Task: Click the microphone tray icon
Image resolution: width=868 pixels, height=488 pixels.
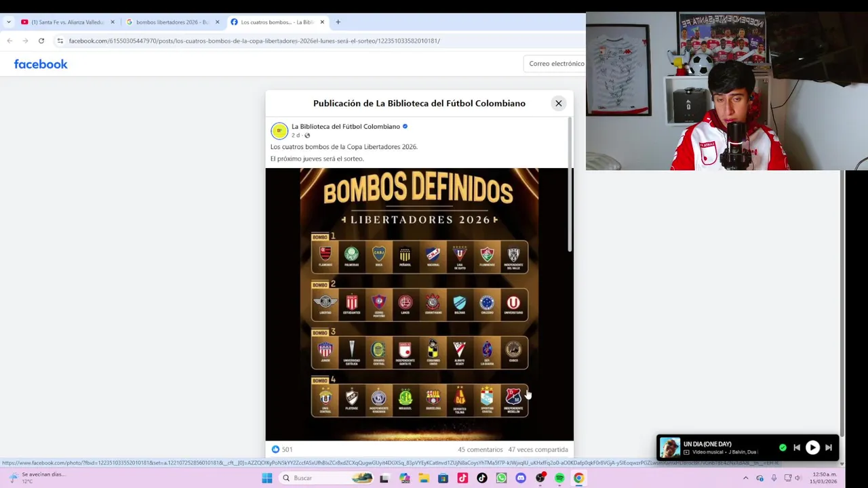Action: (x=774, y=478)
